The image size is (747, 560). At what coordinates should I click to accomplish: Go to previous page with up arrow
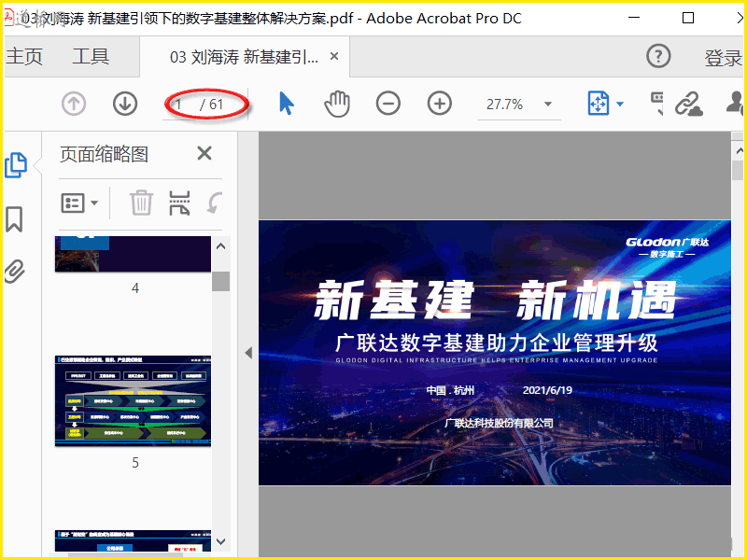click(74, 104)
